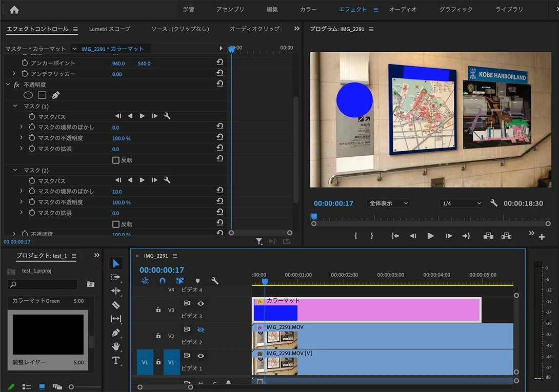Select the Razor tool
This screenshot has height=392, width=559.
tap(116, 305)
